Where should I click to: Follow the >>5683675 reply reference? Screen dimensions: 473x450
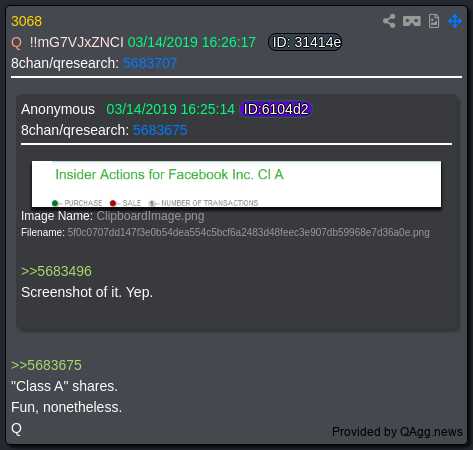click(x=46, y=365)
